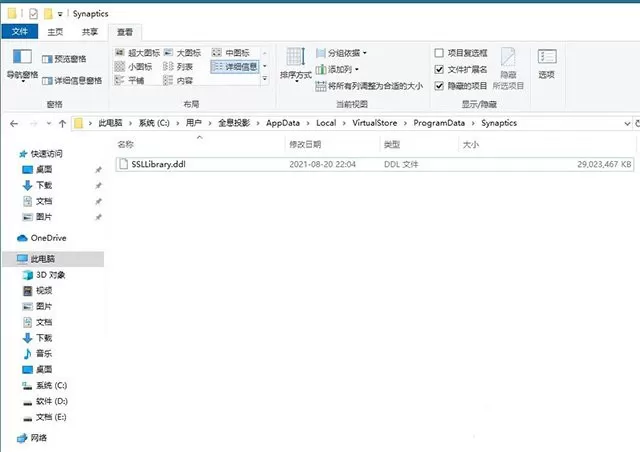Toggle the 详细信息窗格 details pane
Screen dimensions: 640x452
72,80
